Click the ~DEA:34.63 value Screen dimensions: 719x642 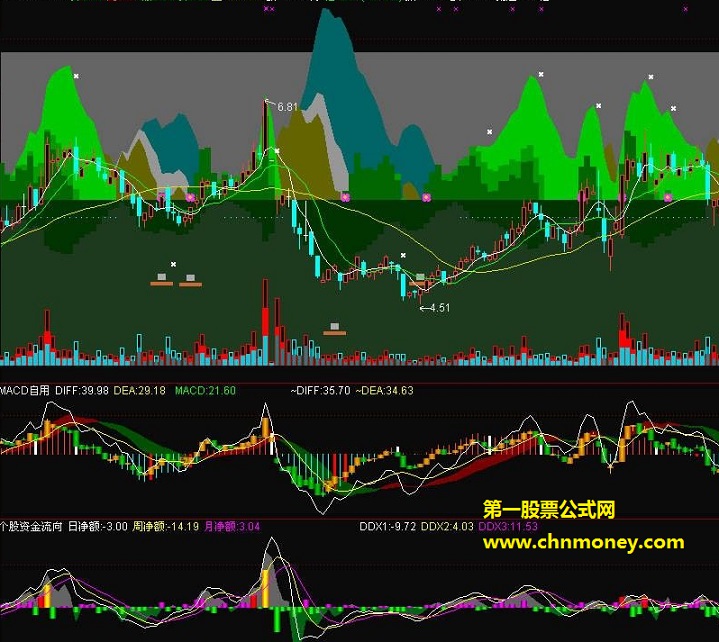click(384, 390)
